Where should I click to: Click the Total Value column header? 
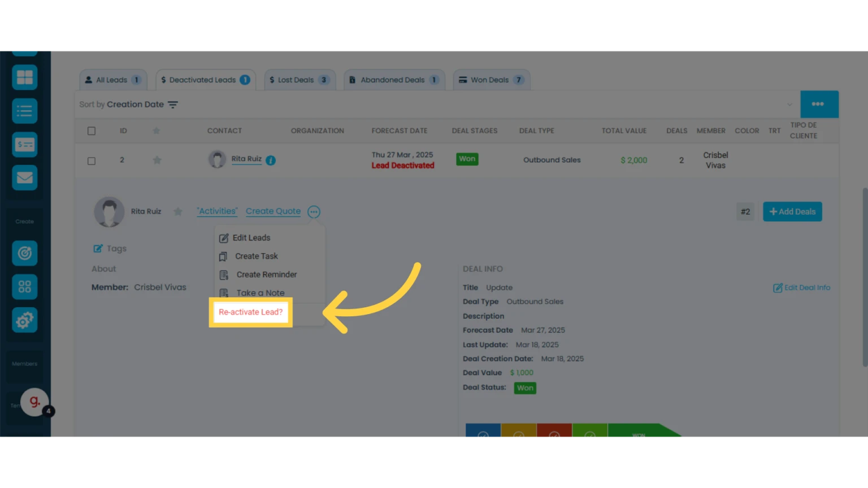point(624,131)
